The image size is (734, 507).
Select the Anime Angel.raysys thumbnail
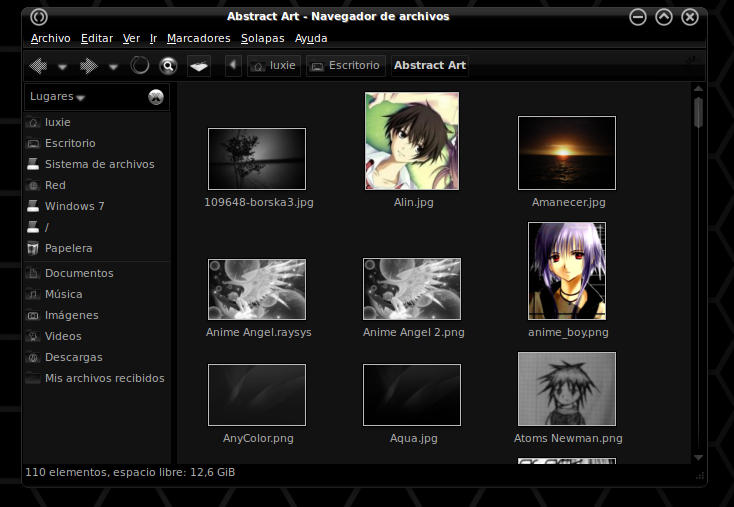pyautogui.click(x=257, y=289)
